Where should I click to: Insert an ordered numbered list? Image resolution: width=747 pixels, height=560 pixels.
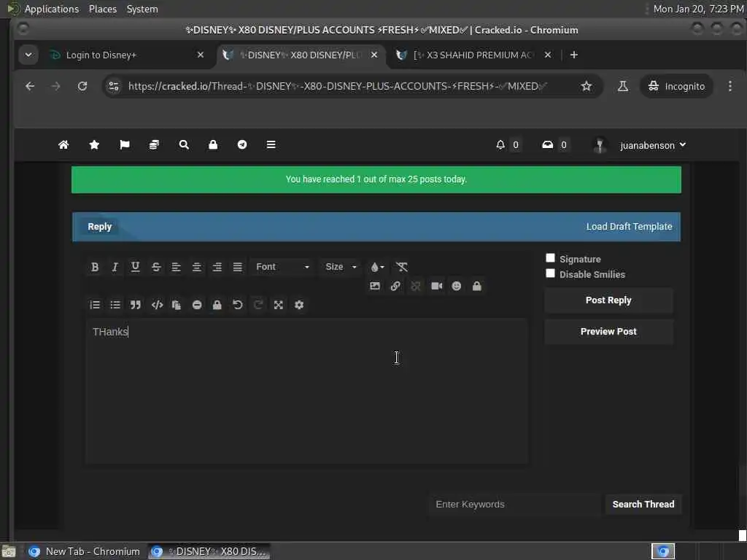coord(95,306)
